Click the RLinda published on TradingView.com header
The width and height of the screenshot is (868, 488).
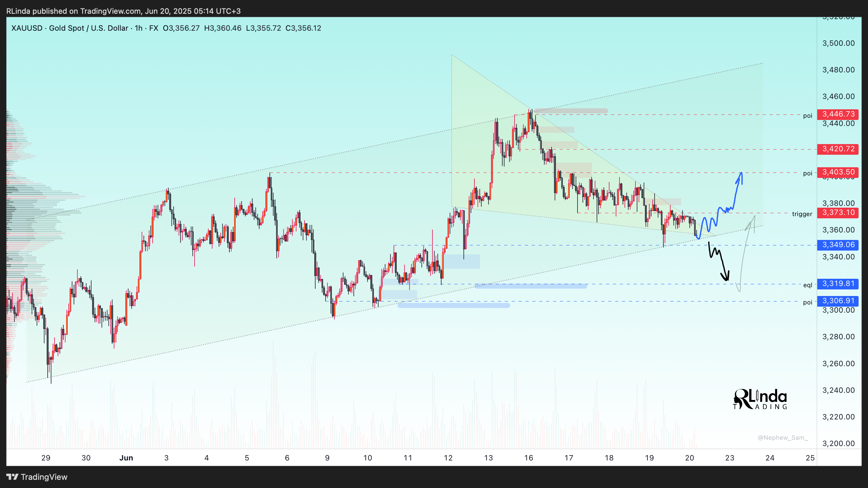[x=123, y=11]
